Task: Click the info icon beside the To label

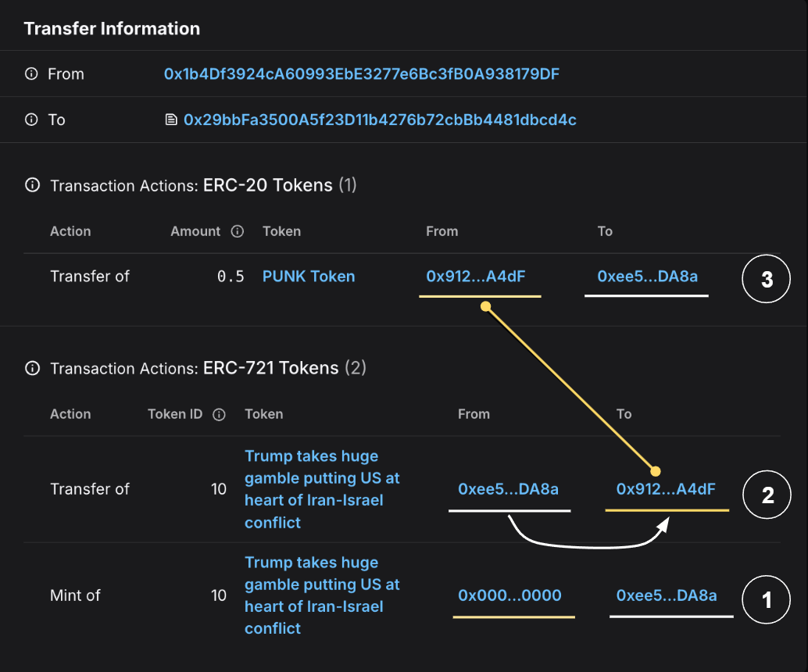Action: (x=31, y=120)
